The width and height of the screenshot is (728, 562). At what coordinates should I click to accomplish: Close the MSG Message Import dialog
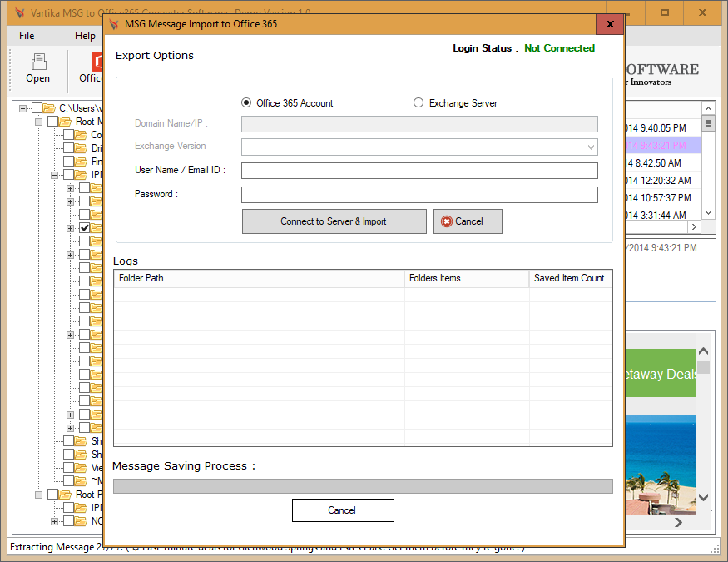(x=610, y=24)
